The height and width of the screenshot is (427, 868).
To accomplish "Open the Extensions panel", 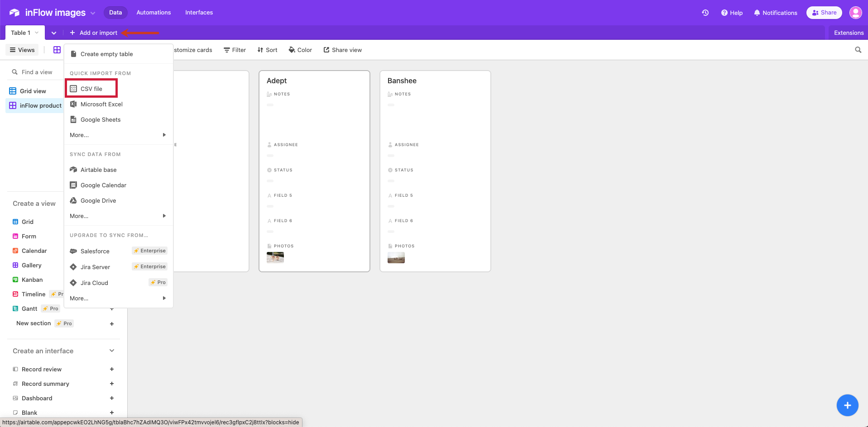I will (x=849, y=33).
